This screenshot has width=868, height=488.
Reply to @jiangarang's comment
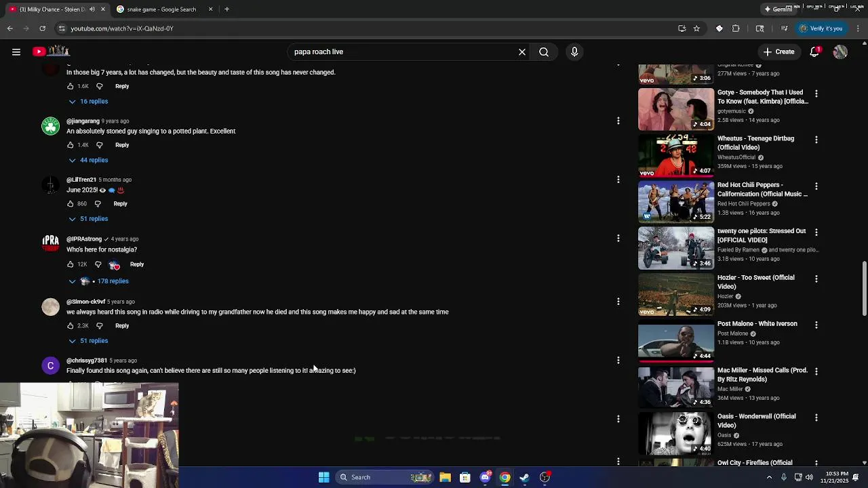122,145
